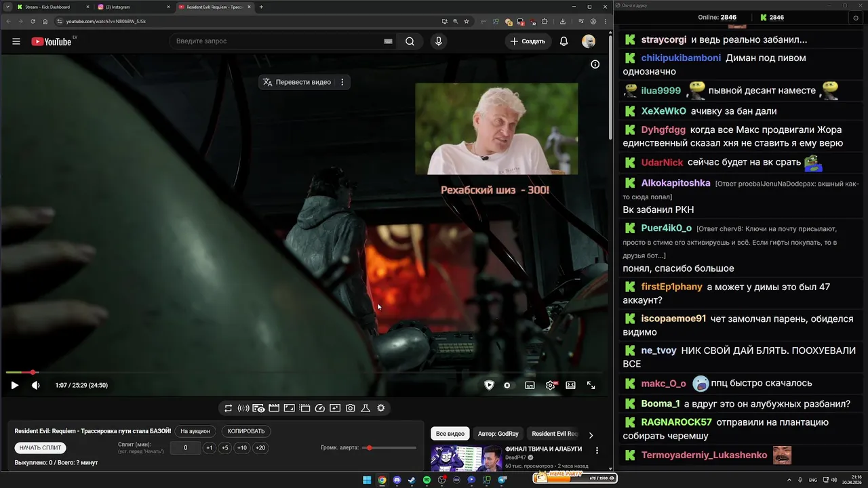868x488 pixels.
Task: Open Steam from the taskbar
Action: [412, 480]
